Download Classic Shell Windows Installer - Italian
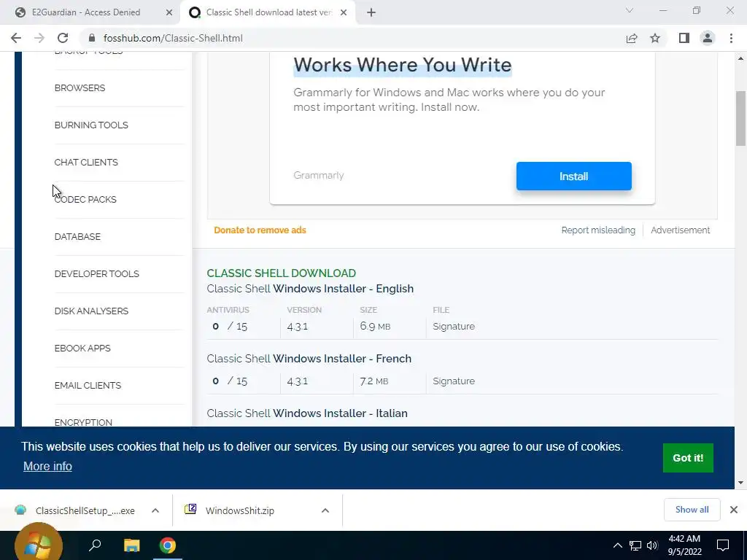 (x=307, y=413)
